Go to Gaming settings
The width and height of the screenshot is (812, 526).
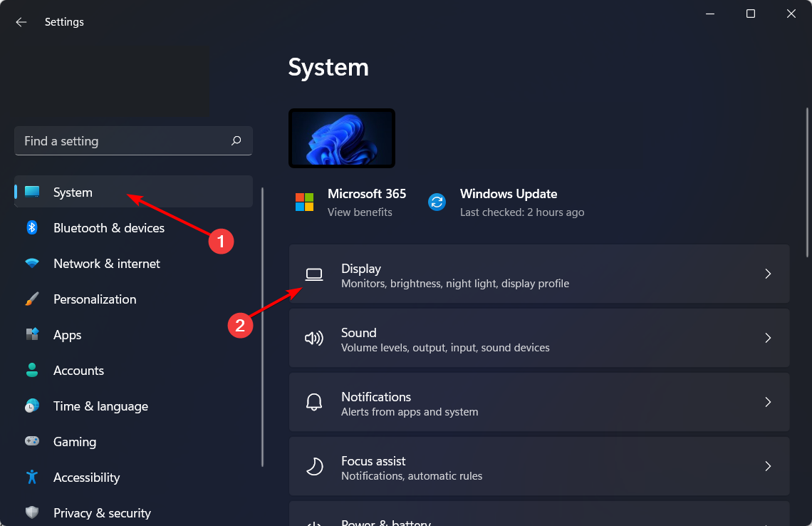[x=134, y=441]
